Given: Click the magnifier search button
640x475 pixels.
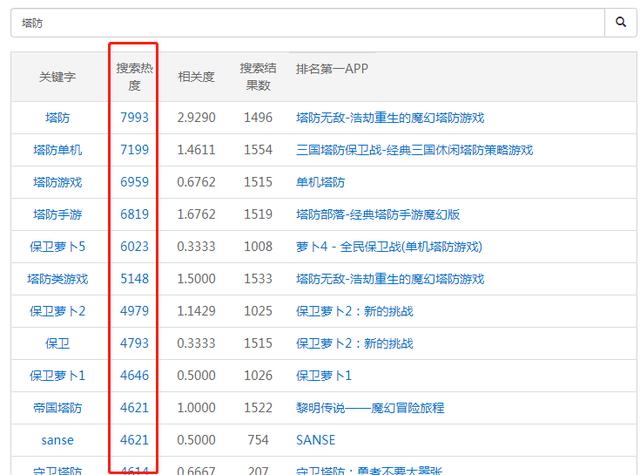Looking at the screenshot, I should (x=620, y=23).
